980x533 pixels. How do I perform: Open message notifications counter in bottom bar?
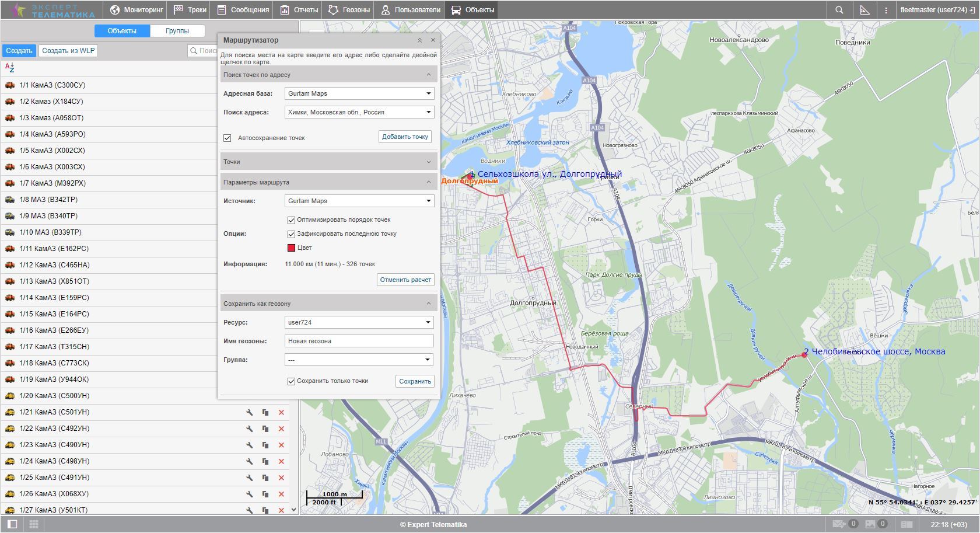coord(845,524)
